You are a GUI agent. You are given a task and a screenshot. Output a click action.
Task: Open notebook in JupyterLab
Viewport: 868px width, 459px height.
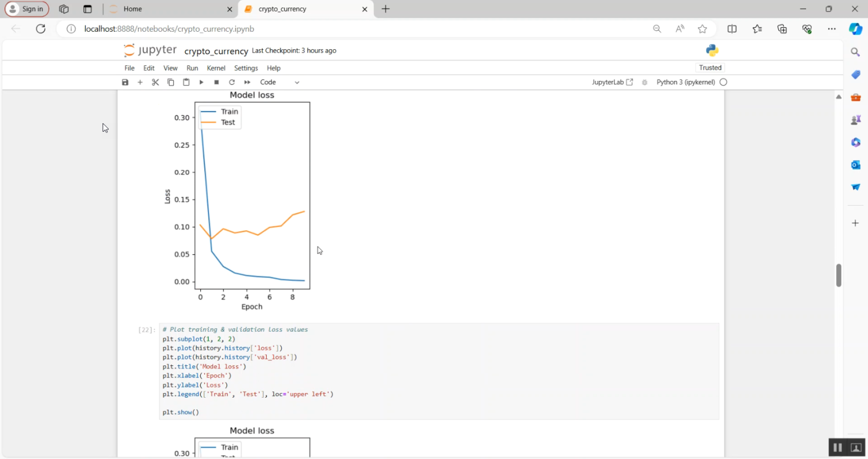[x=612, y=82]
